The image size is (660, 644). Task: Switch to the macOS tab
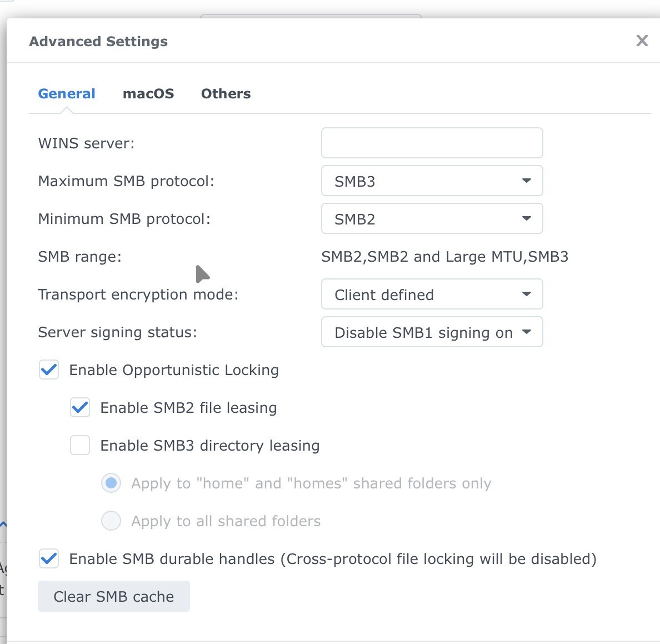148,93
